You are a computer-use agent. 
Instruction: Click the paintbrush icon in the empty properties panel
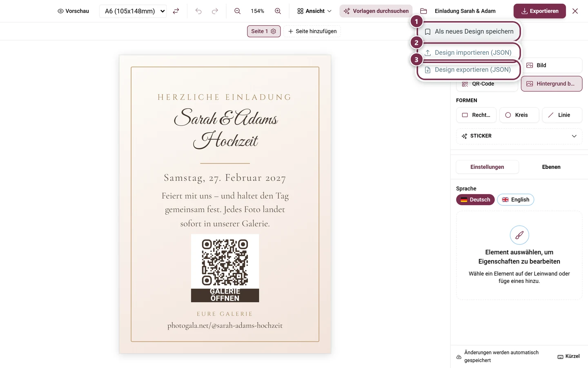pyautogui.click(x=519, y=235)
